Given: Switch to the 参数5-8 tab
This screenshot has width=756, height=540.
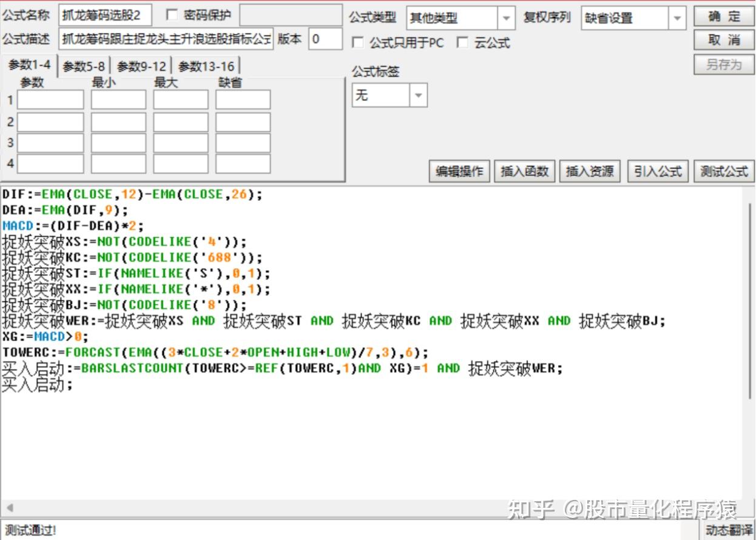Looking at the screenshot, I should click(84, 66).
